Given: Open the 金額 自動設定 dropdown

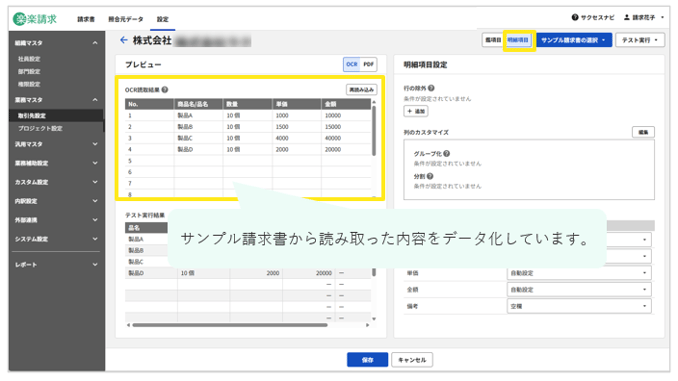Looking at the screenshot, I should point(579,289).
